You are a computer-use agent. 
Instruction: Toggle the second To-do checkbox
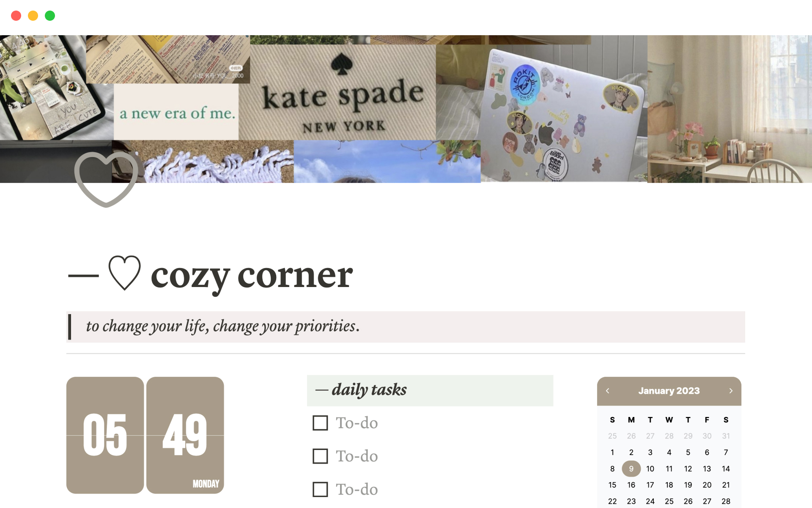point(320,456)
